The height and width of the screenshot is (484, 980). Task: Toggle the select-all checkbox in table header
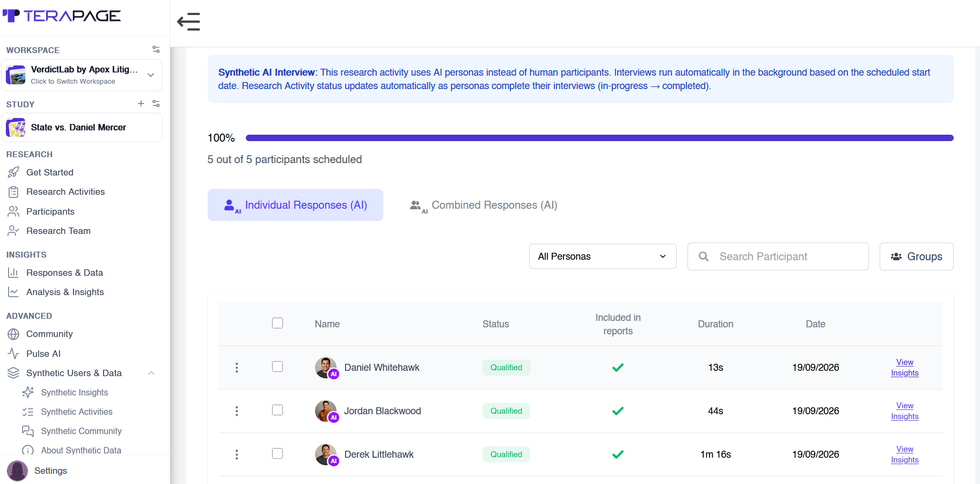pyautogui.click(x=277, y=323)
